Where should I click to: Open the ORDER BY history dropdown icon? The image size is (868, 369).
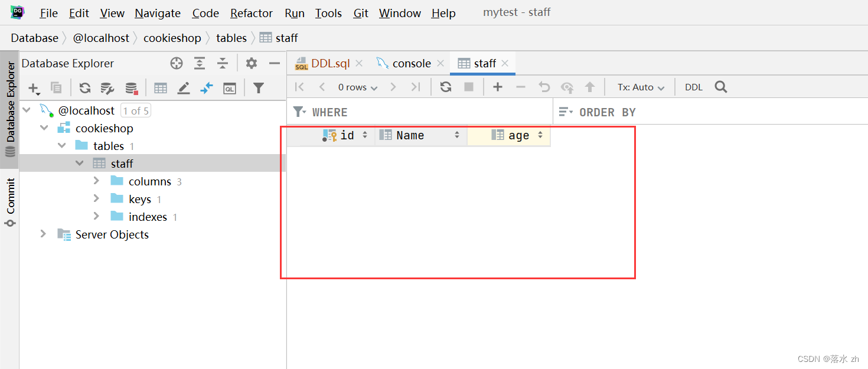coord(566,112)
